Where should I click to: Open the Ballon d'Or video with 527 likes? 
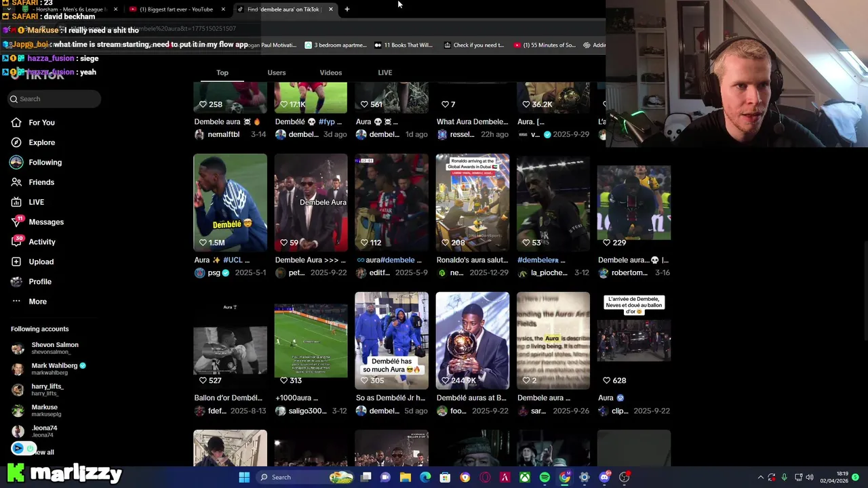[x=230, y=341]
